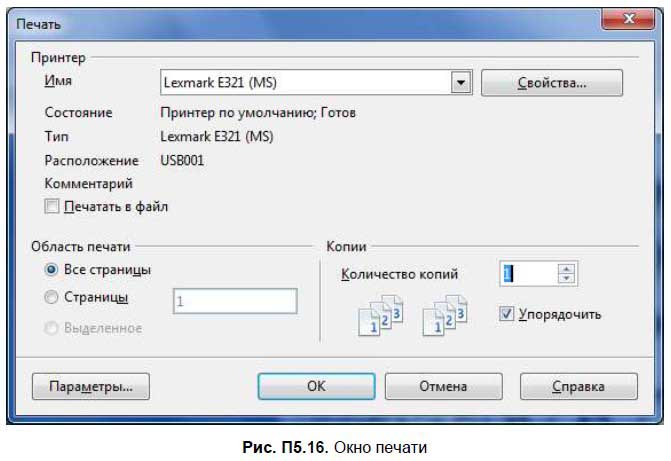Open the Параметры... options button
The height and width of the screenshot is (461, 671).
click(90, 386)
